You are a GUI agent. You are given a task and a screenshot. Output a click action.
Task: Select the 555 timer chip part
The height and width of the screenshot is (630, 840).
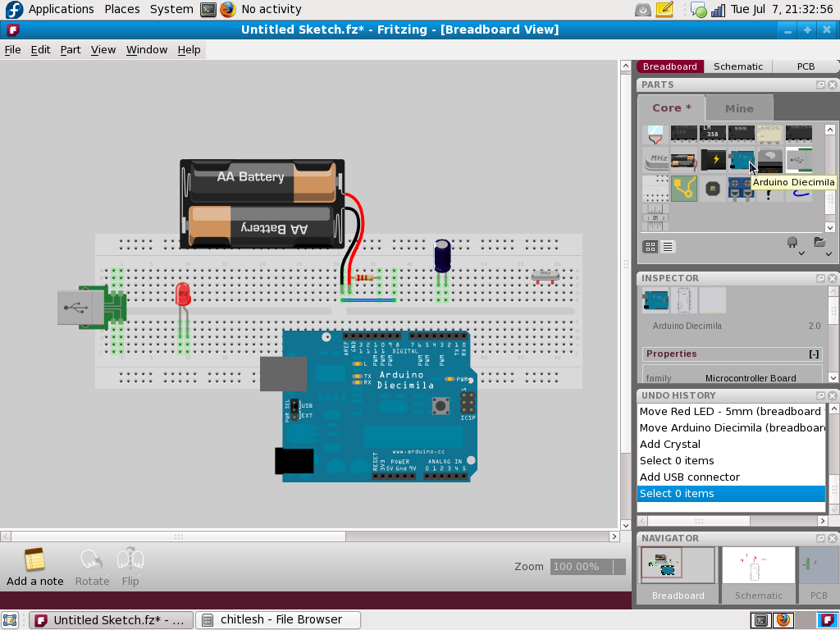(x=742, y=133)
